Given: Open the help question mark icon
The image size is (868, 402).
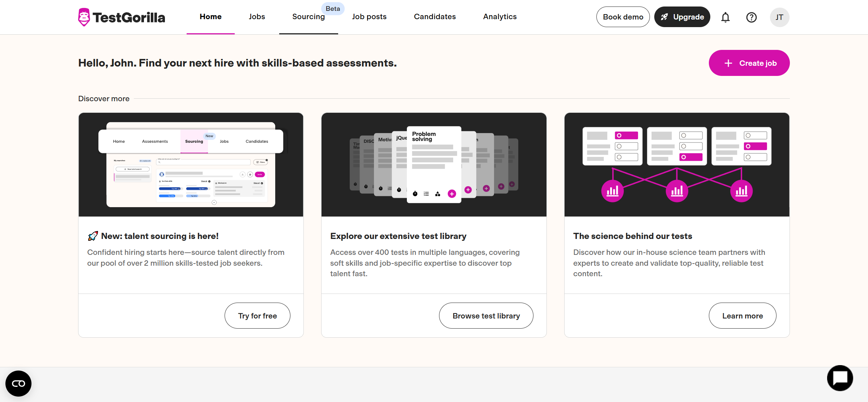Looking at the screenshot, I should [x=752, y=17].
